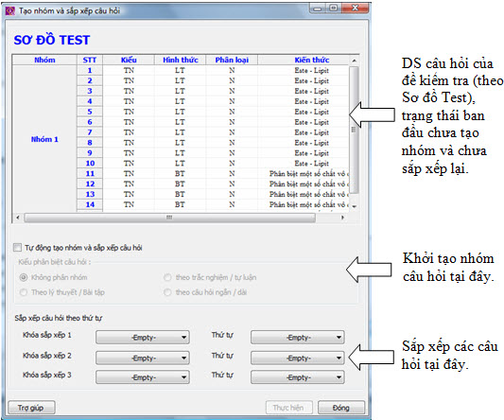Viewport: 504px width, 420px height.
Task: Click the Đóng button
Action: pyautogui.click(x=341, y=408)
